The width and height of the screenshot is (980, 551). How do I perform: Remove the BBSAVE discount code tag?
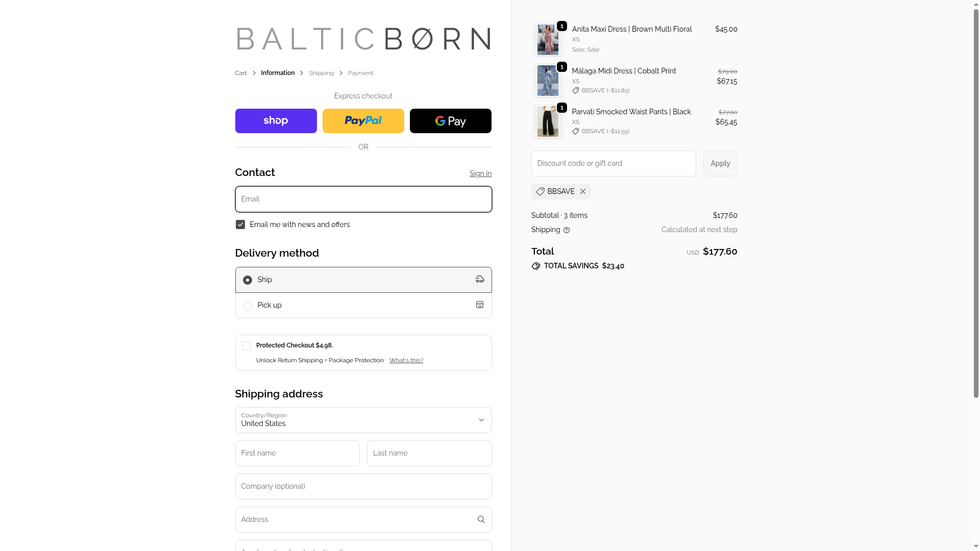click(x=582, y=191)
